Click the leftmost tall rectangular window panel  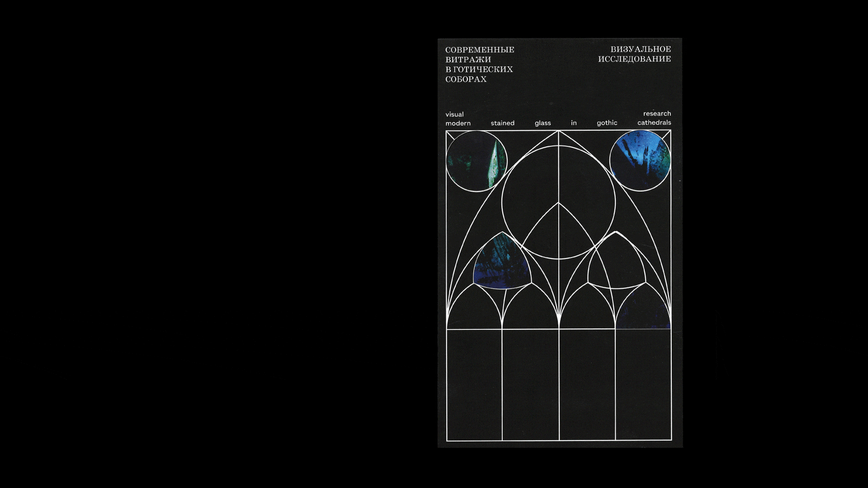click(x=474, y=385)
